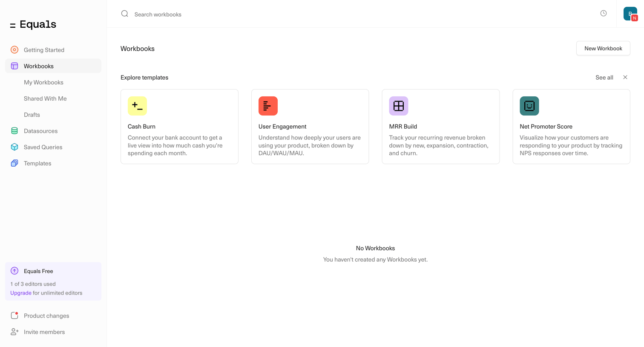The width and height of the screenshot is (644, 347).
Task: Dismiss the Explore templates section
Action: [x=625, y=77]
